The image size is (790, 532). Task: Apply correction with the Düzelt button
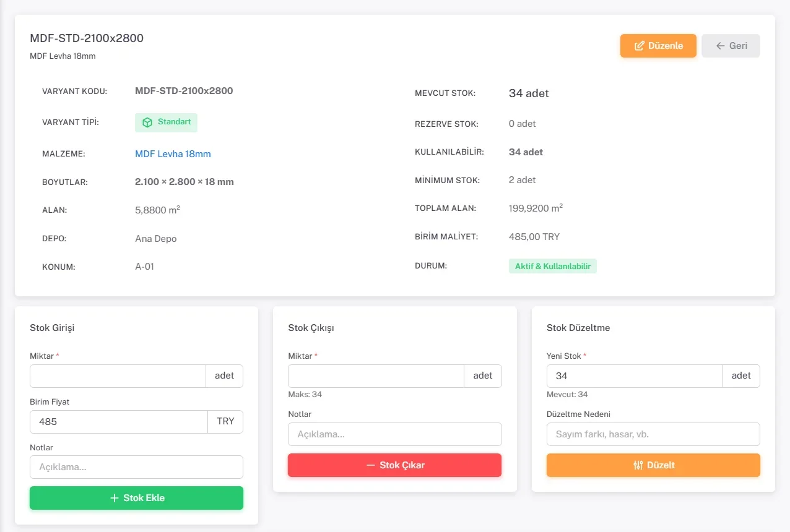pyautogui.click(x=653, y=465)
